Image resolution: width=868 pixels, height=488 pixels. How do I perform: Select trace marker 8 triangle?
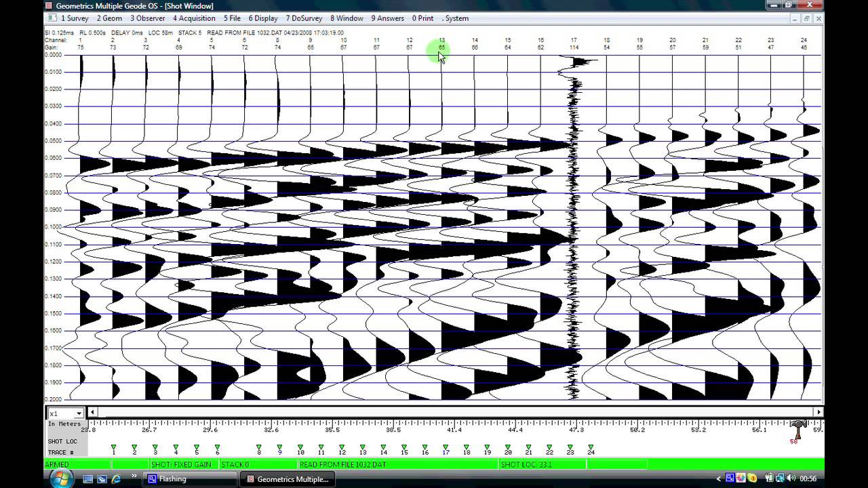pyautogui.click(x=258, y=447)
